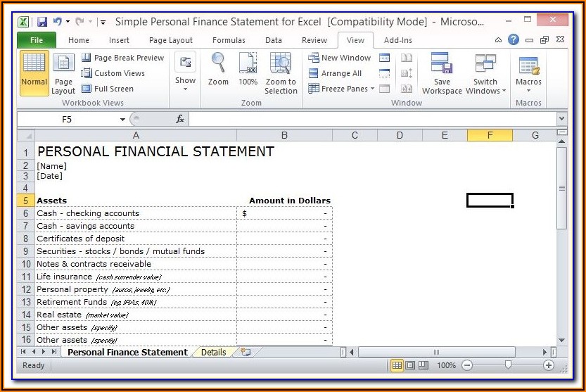Click Arrange All windows
Screen dimensions: 586x392
point(335,73)
